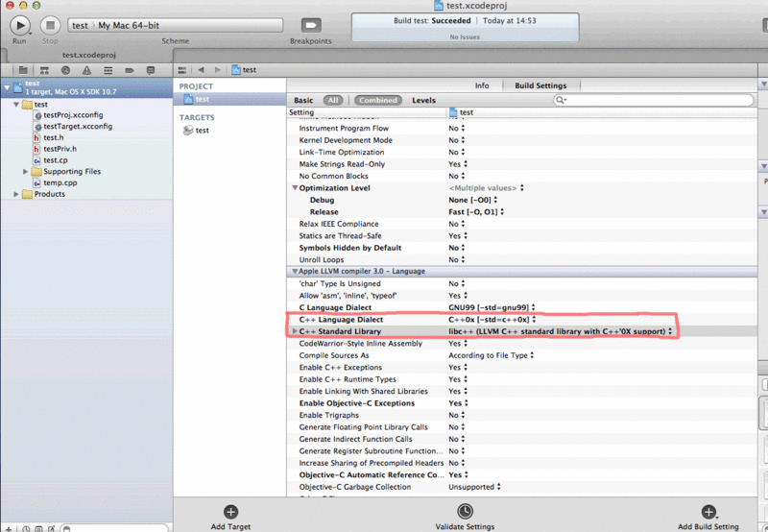Image resolution: width=768 pixels, height=532 pixels.
Task: Show recent files filter clock icon at bottom
Action: click(26, 528)
